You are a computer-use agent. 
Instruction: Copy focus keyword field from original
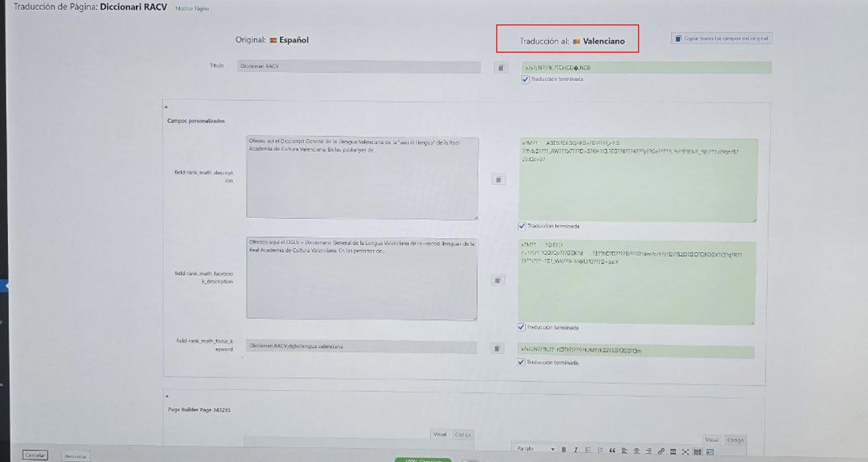496,349
